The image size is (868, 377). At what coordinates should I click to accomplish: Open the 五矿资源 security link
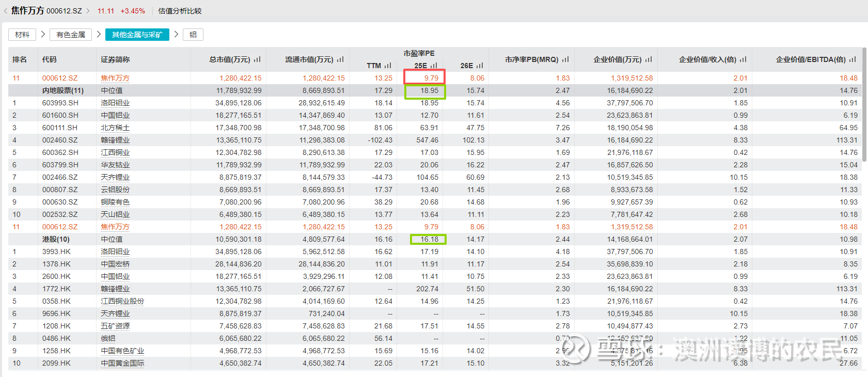115,326
